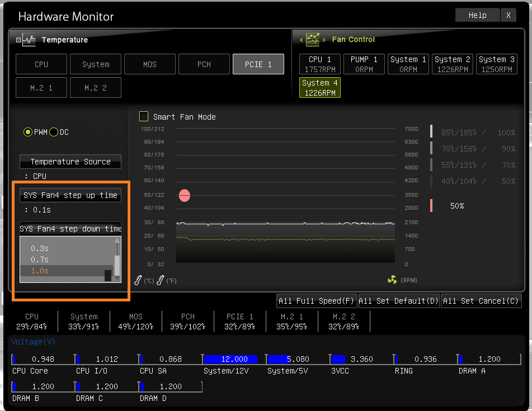
Task: Click the All Full Speed(F) button
Action: coord(317,301)
